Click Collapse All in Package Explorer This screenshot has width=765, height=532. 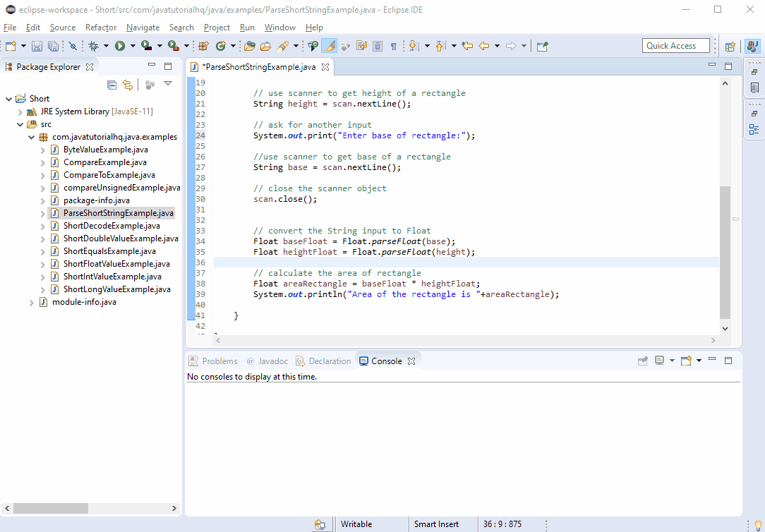click(x=112, y=85)
